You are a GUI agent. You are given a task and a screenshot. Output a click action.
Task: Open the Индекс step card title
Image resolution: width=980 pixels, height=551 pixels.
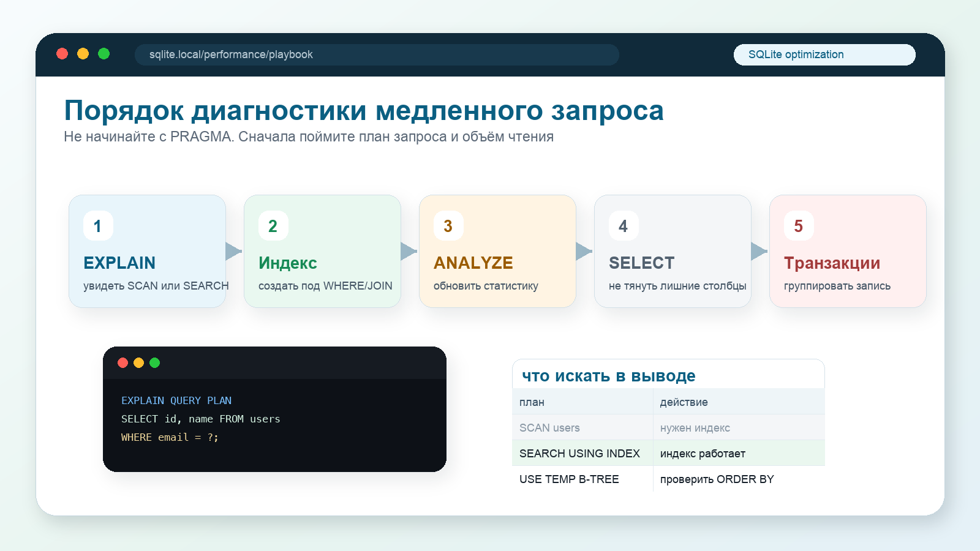(x=287, y=263)
